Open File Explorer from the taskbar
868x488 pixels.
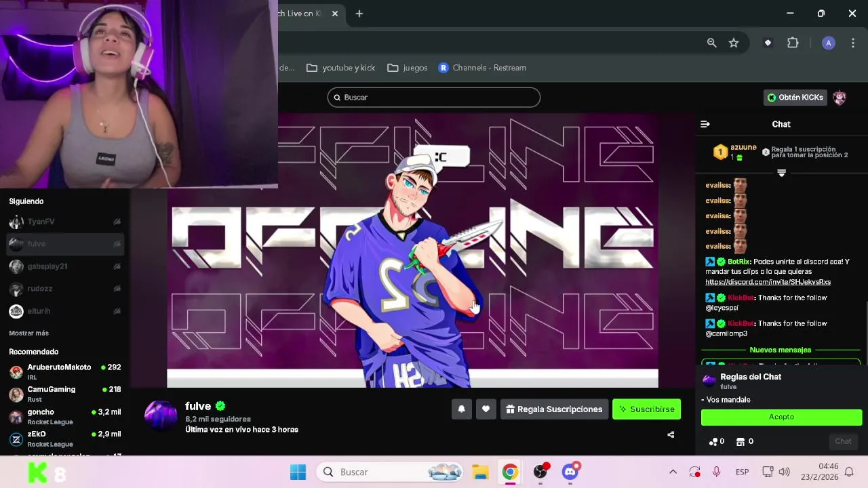pos(480,472)
